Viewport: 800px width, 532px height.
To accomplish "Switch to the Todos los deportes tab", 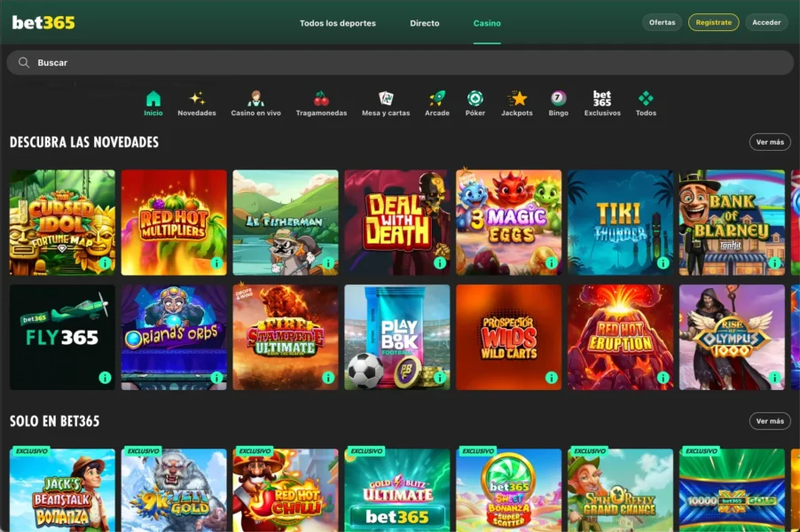I will pyautogui.click(x=337, y=23).
